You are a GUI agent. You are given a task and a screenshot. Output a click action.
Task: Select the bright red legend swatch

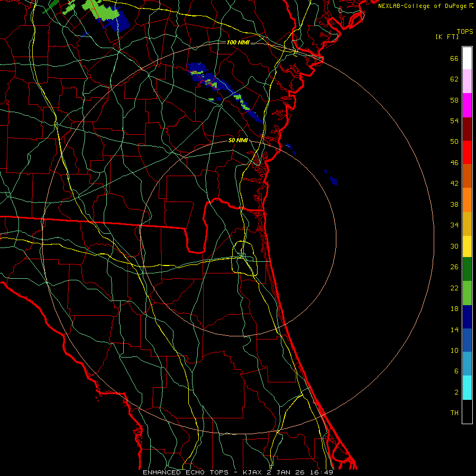pyautogui.click(x=467, y=152)
